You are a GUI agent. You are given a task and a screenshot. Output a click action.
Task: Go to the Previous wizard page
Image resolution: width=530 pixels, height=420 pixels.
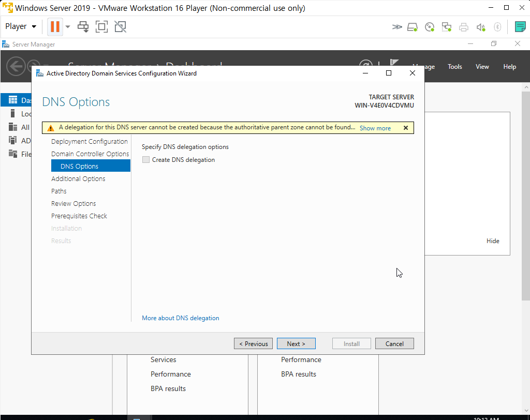coord(253,343)
